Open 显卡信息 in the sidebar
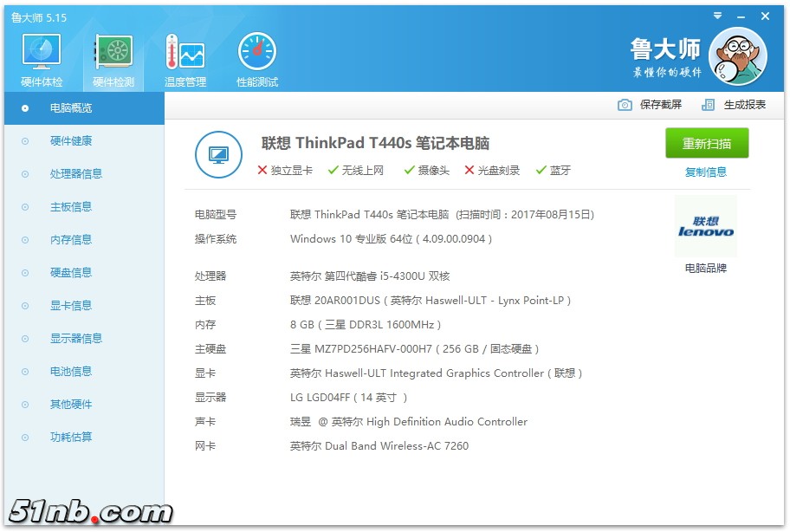790x532 pixels. click(84, 306)
